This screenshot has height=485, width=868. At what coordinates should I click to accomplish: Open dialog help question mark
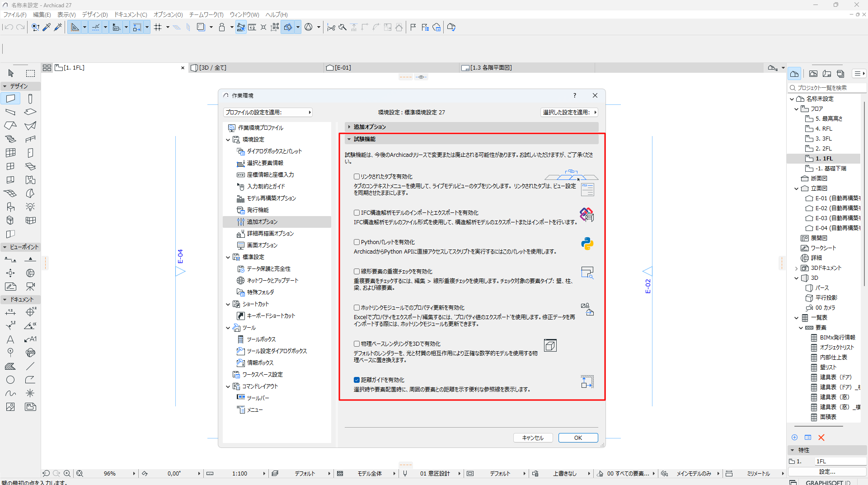(x=575, y=95)
